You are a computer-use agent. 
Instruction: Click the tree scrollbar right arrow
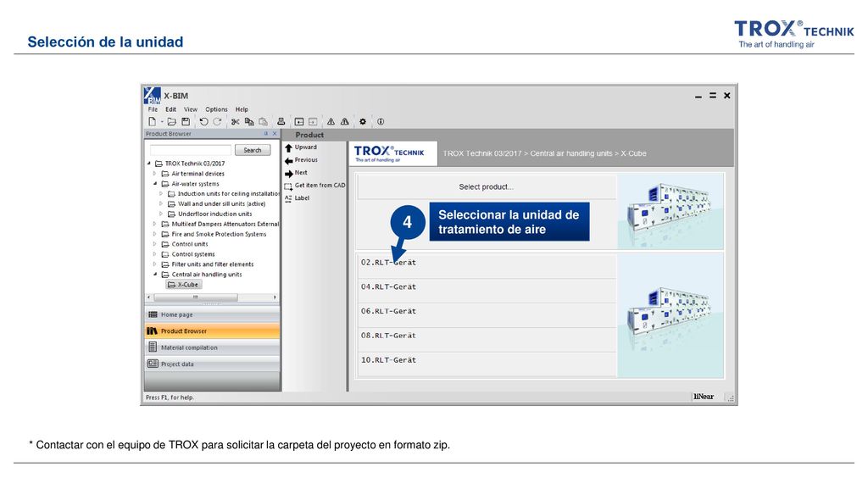[275, 297]
